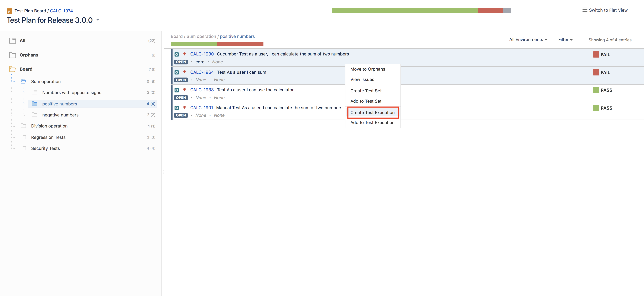Viewport: 644px width, 296px height.
Task: Open the CALC-1974 breadcrumb link
Action: click(61, 11)
